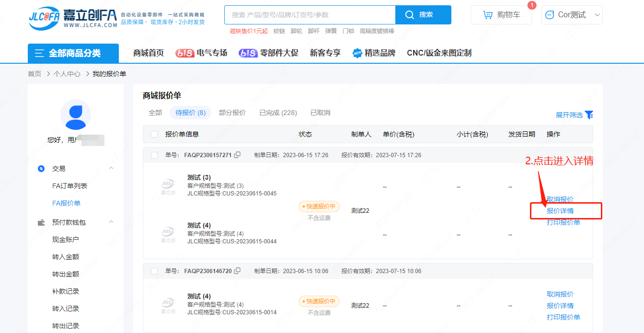Image resolution: width=644 pixels, height=333 pixels.
Task: Click 取消报价 on second quote order
Action: tap(560, 294)
